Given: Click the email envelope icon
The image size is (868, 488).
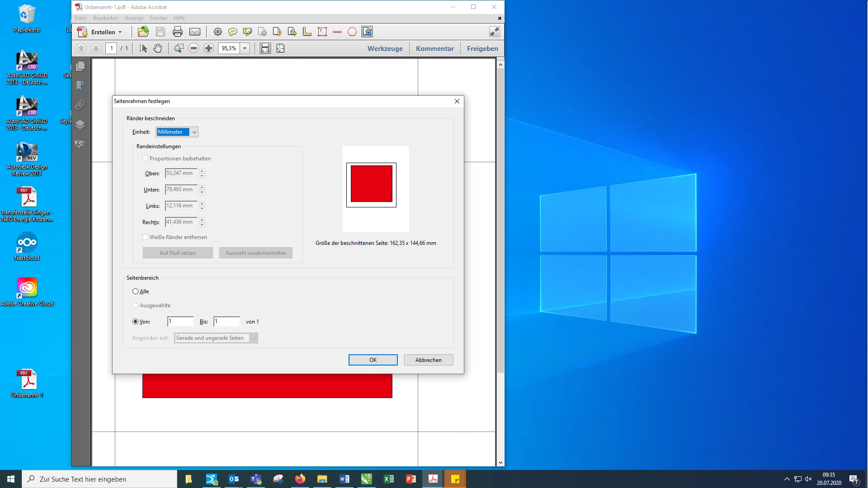Looking at the screenshot, I should 195,32.
